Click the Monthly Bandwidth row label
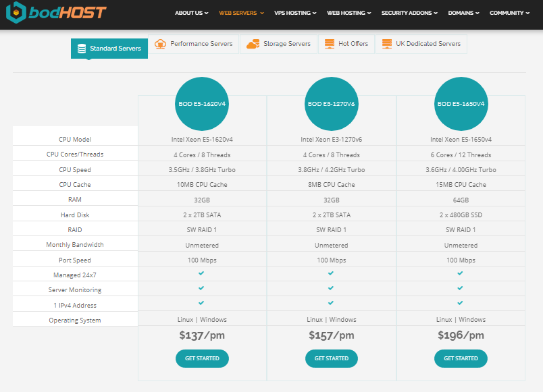This screenshot has width=543, height=392. coord(75,245)
